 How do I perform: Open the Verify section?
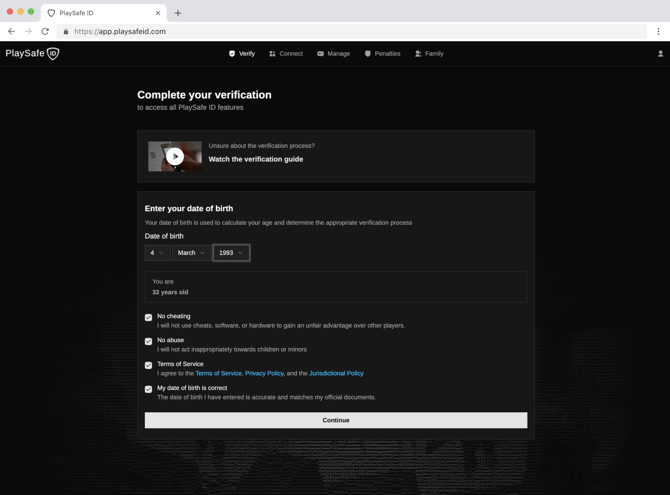click(x=242, y=53)
